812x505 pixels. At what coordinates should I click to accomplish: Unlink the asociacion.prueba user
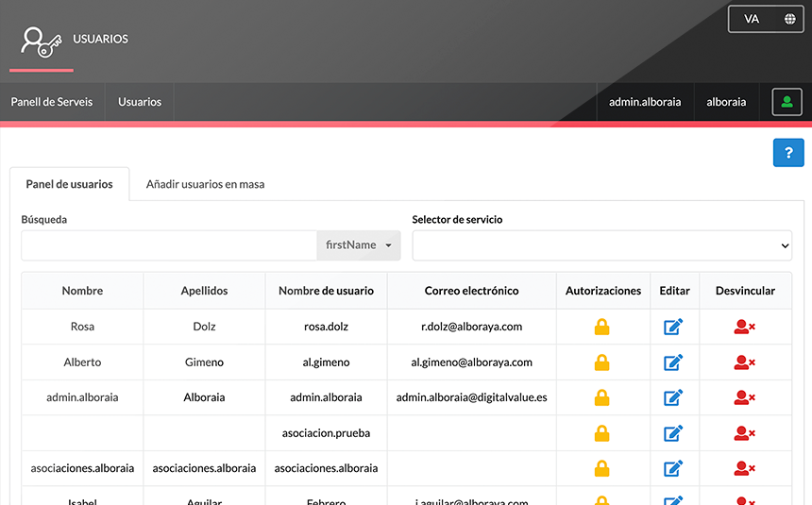click(x=744, y=433)
